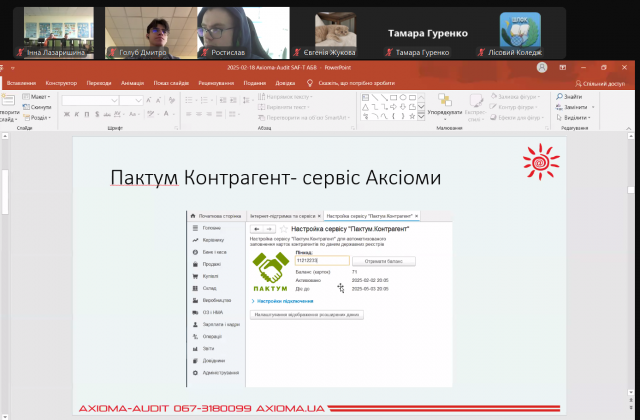Open the font name dropdown
640x420 pixels.
[x=114, y=100]
